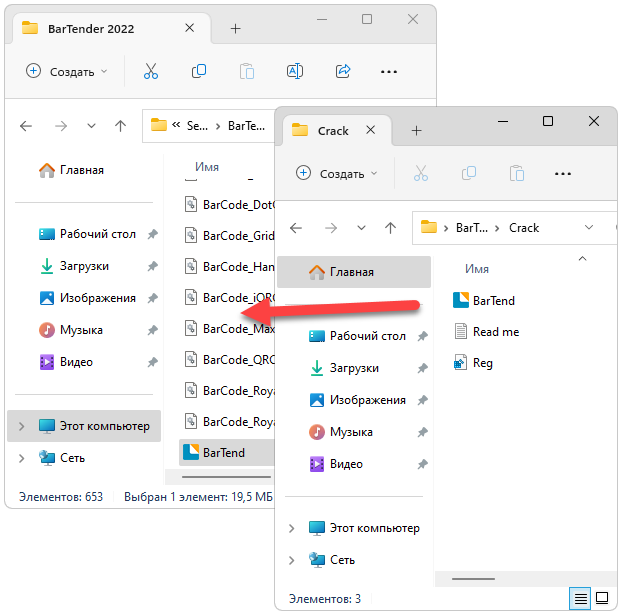Open Рабочий стол in Crack window sidebar
Screen dimensions: 620x614
click(367, 336)
